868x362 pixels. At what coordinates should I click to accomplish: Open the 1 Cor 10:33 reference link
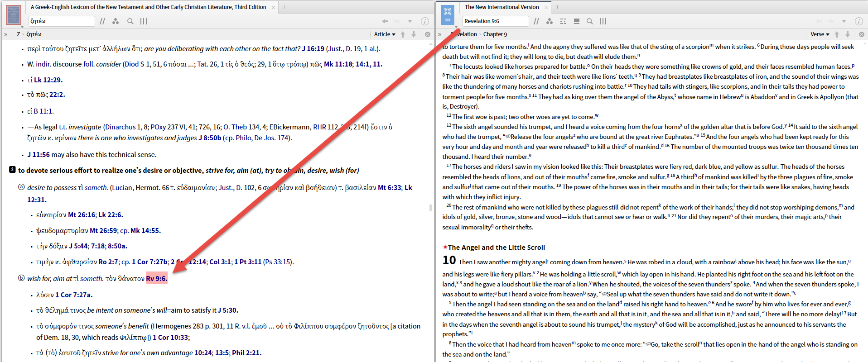[x=170, y=338]
